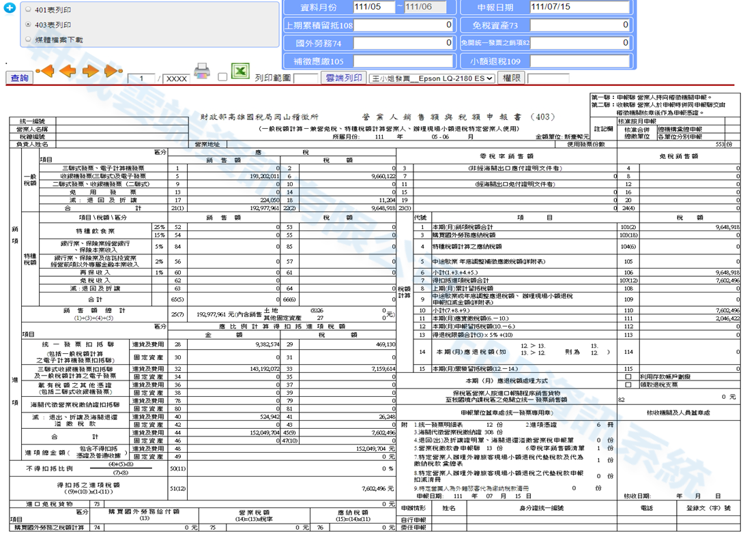The height and width of the screenshot is (540, 756).
Task: Click tax amount 9,660,122
Action: [x=383, y=177]
